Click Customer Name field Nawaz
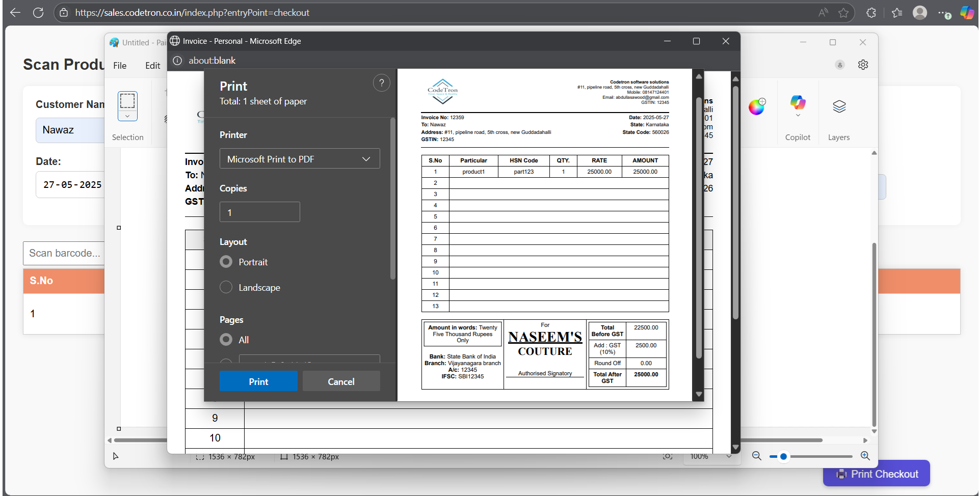The height and width of the screenshot is (496, 980). (70, 130)
